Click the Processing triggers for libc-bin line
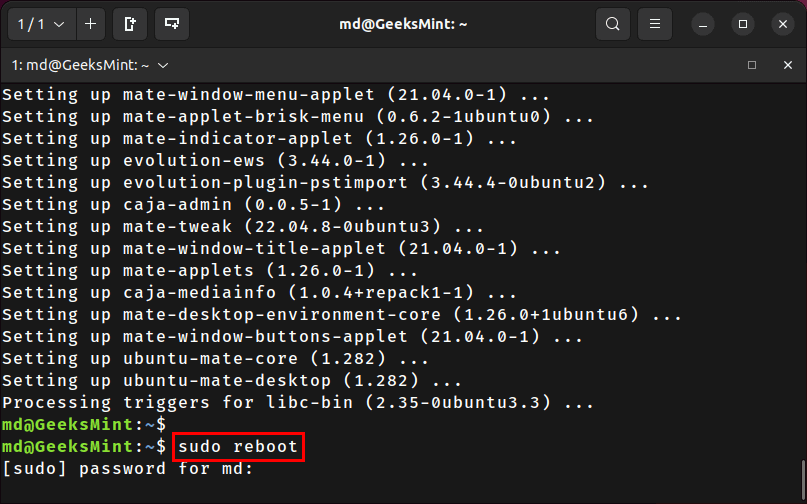Screen dimensions: 807x504 pyautogui.click(x=297, y=403)
